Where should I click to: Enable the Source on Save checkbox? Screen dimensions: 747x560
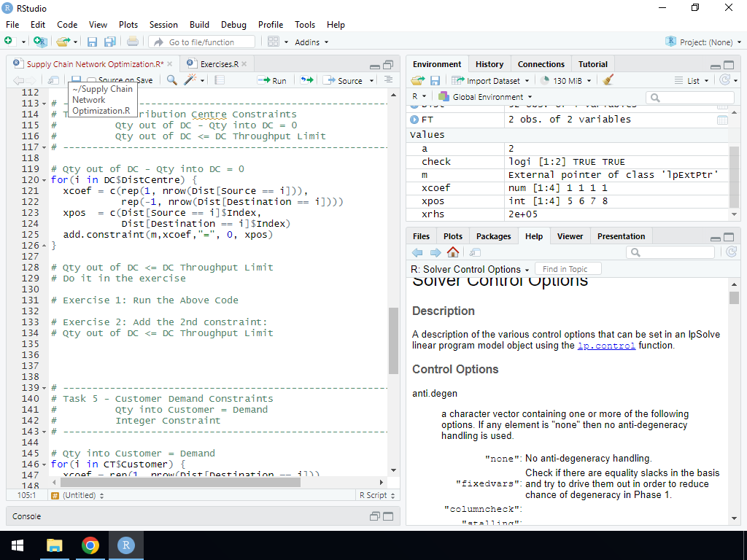coord(92,80)
